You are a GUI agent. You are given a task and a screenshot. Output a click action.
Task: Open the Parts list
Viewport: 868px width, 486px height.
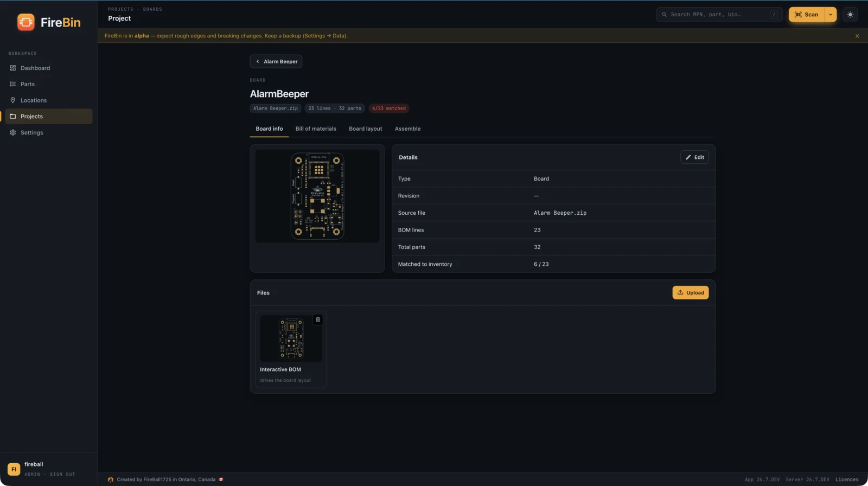click(49, 84)
